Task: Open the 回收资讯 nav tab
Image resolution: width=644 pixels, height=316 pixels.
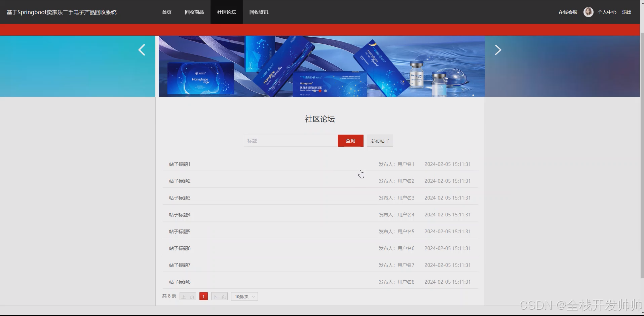Action: [x=259, y=12]
